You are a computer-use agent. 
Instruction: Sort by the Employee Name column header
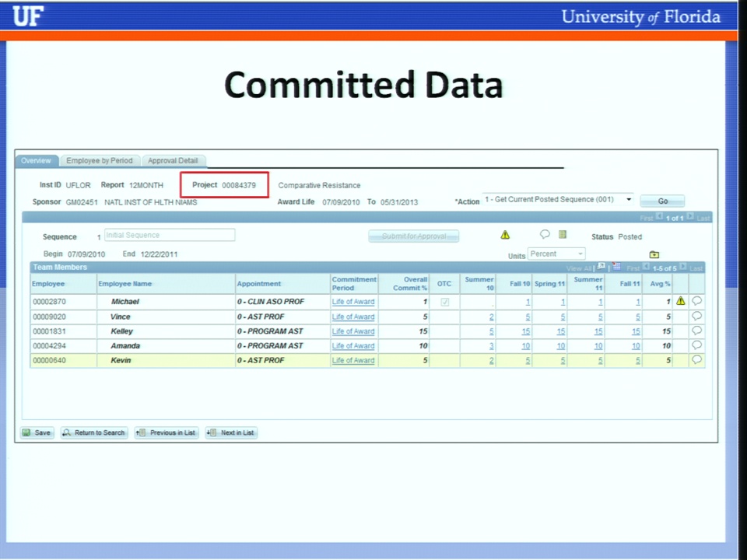point(124,284)
